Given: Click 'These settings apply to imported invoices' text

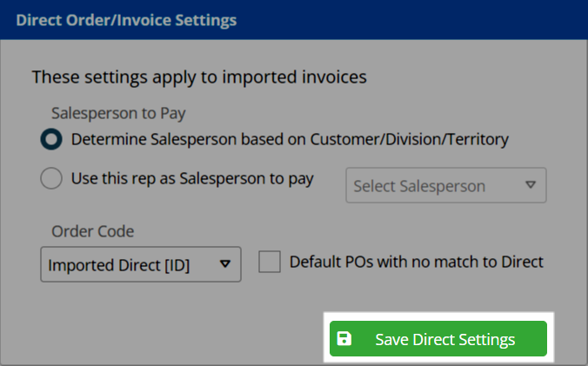Looking at the screenshot, I should coord(199,77).
